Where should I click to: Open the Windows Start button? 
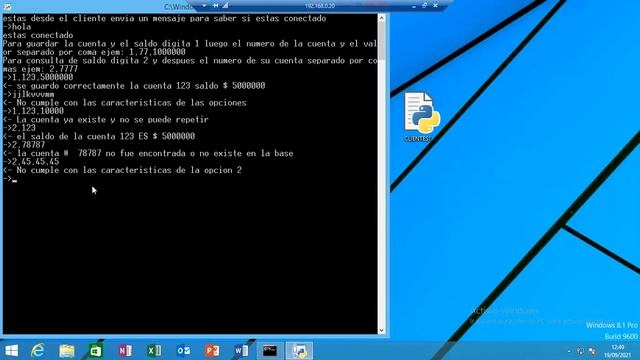click(11, 351)
